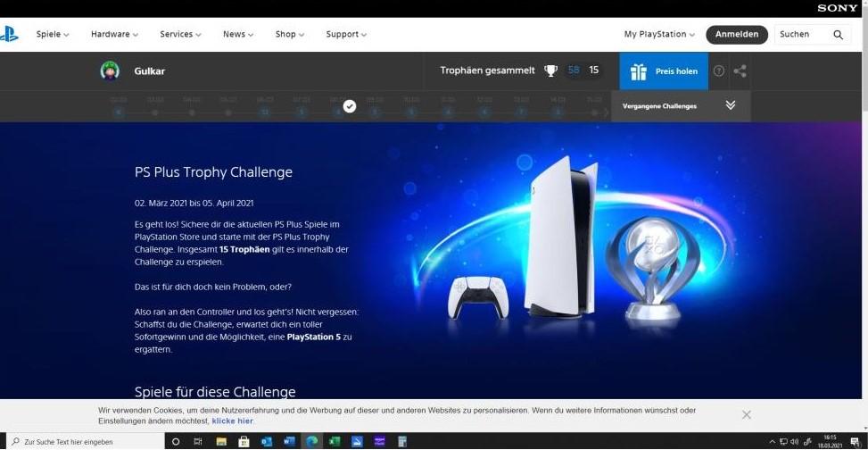The height and width of the screenshot is (450, 868).
Task: Open Word from taskbar
Action: point(289,442)
